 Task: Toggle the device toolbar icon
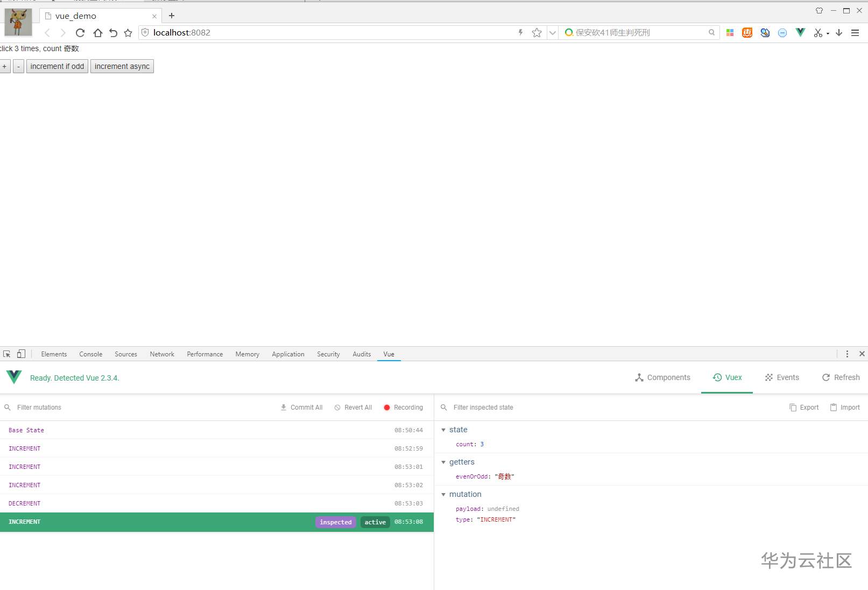[21, 354]
